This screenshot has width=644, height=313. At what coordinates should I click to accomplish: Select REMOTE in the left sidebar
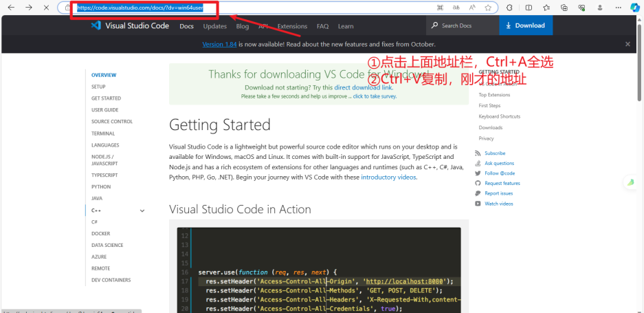click(x=100, y=268)
